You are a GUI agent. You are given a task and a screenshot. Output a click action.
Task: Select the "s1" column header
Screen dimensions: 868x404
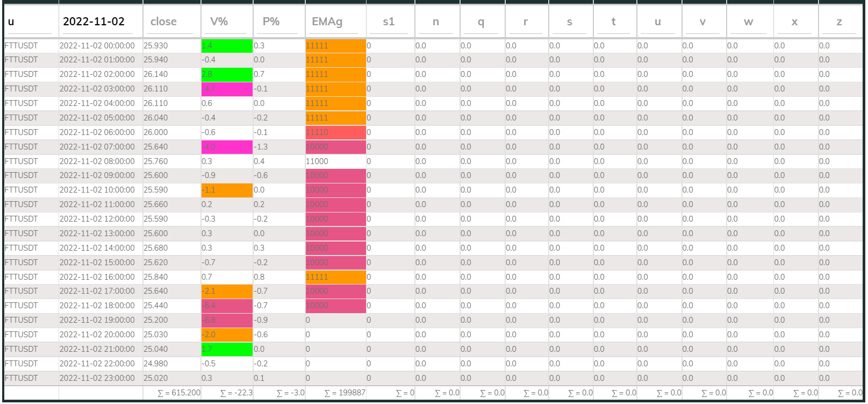(x=389, y=22)
